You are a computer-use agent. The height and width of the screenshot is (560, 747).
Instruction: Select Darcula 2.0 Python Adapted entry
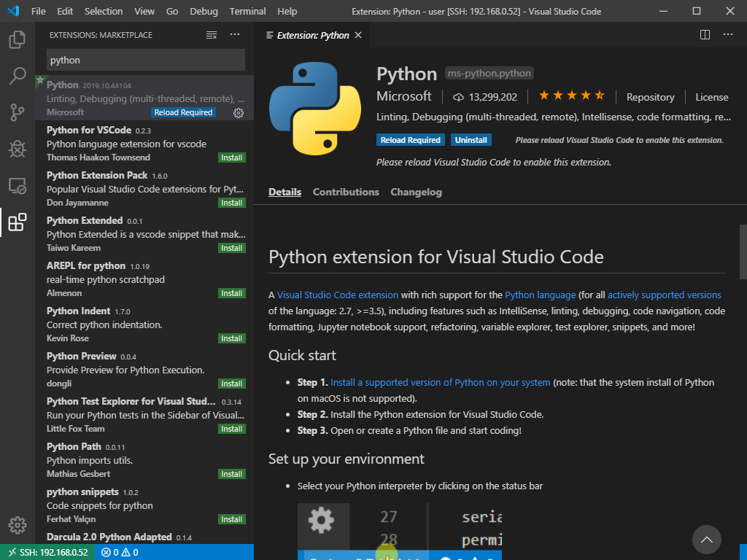144,537
